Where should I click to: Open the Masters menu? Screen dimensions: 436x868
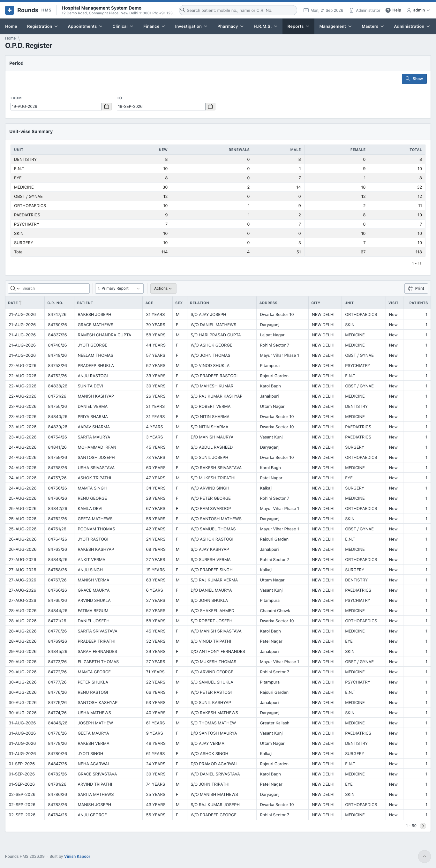click(x=373, y=26)
